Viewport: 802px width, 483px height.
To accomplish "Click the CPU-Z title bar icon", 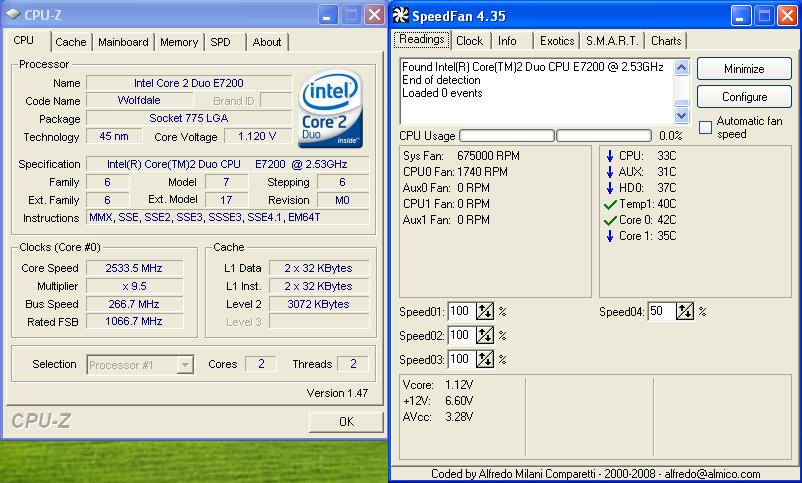I will click(13, 14).
